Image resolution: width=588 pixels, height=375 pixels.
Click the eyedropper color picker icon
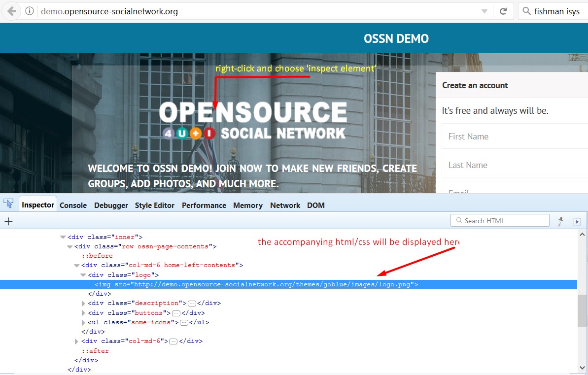pos(560,221)
